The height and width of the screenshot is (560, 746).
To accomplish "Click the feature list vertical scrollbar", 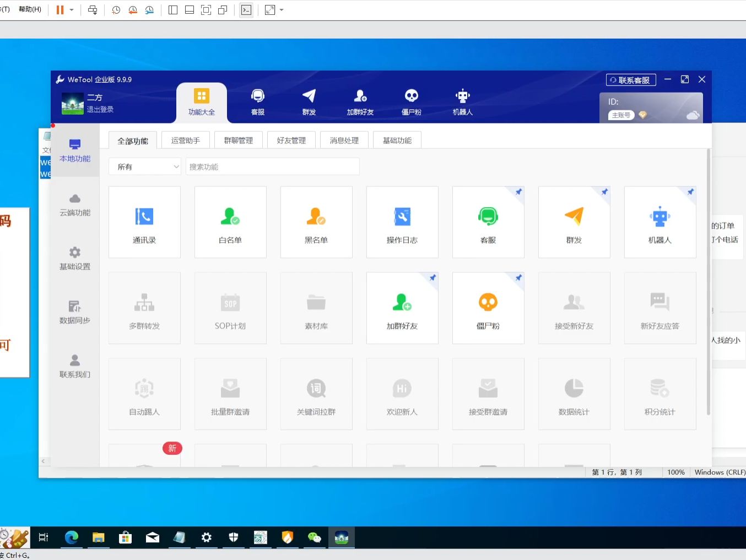I will point(709,281).
